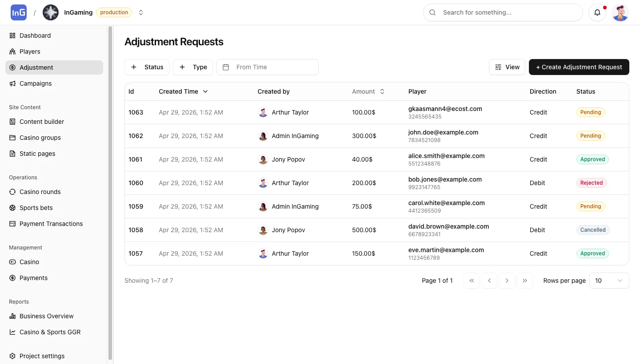Image resolution: width=640 pixels, height=364 pixels.
Task: Open the Dashboard from the sidebar
Action: click(35, 36)
